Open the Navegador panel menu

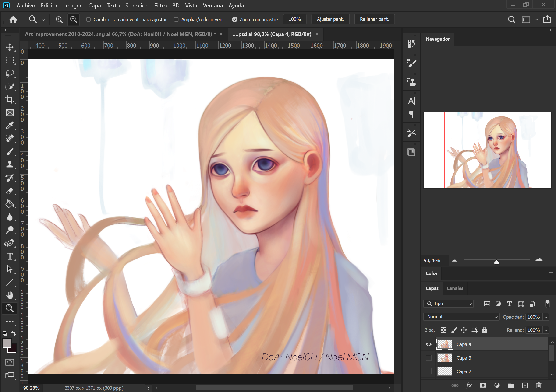click(x=551, y=39)
